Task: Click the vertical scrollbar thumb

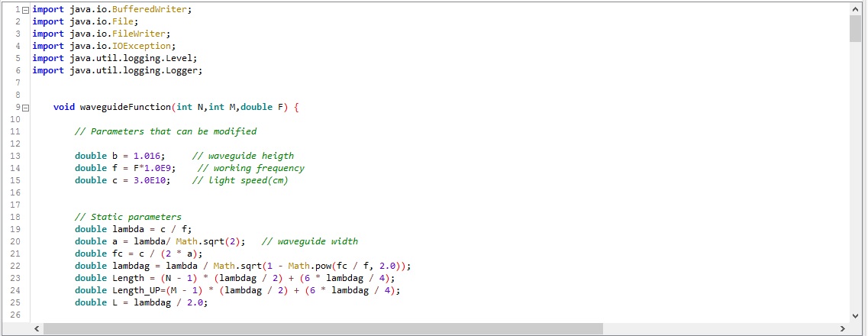Action: pos(855,27)
